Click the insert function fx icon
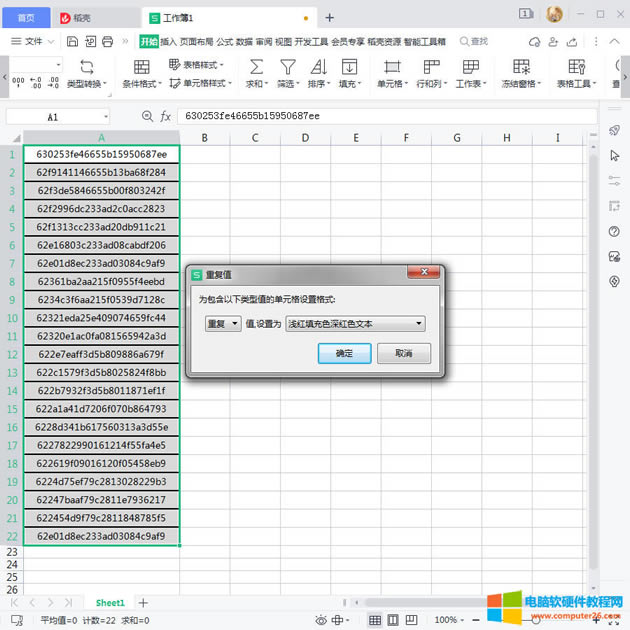 [x=165, y=117]
